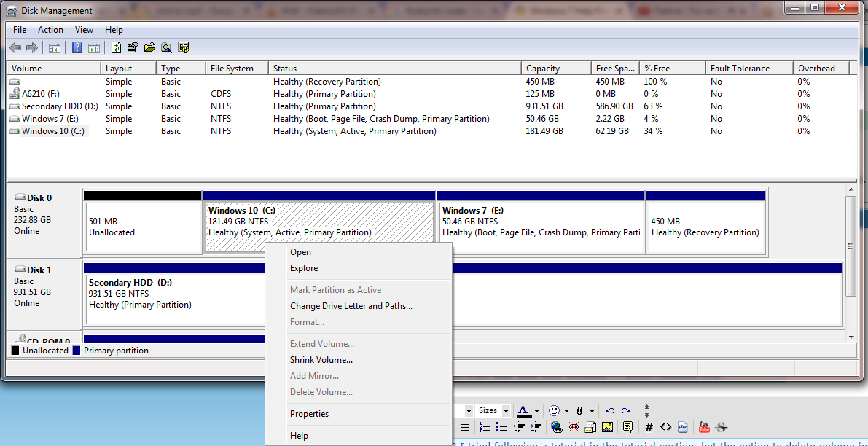Choose Help at the bottom of the context menu
Image resolution: width=868 pixels, height=446 pixels.
359,436
